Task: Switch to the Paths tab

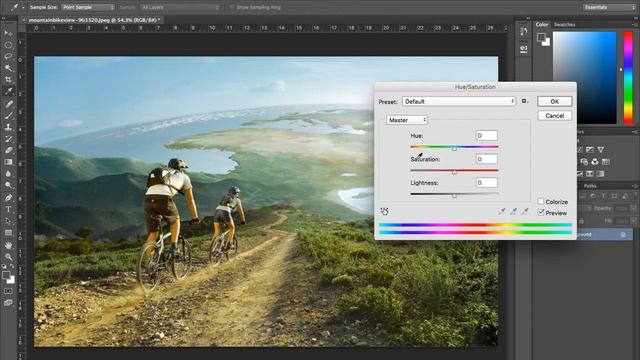Action: coord(590,186)
